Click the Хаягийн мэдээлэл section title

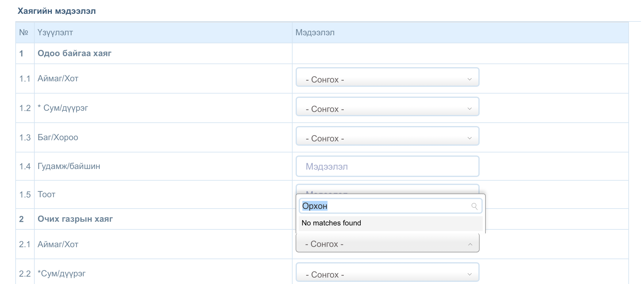(57, 11)
